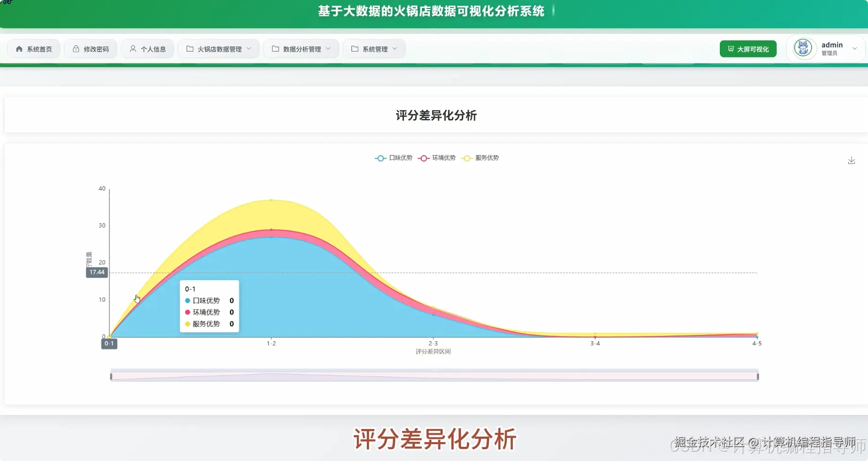Click the 40 y-axis label
This screenshot has width=868, height=461.
pyautogui.click(x=102, y=188)
